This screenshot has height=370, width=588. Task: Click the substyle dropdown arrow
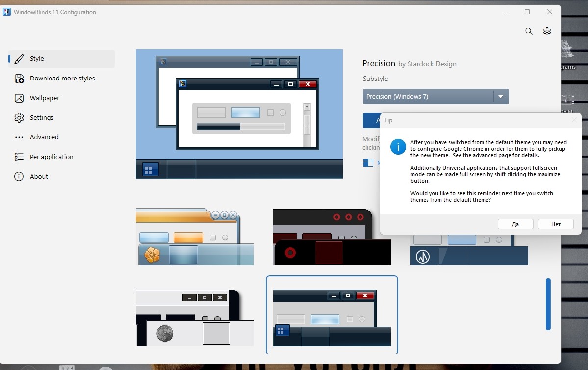(x=501, y=97)
